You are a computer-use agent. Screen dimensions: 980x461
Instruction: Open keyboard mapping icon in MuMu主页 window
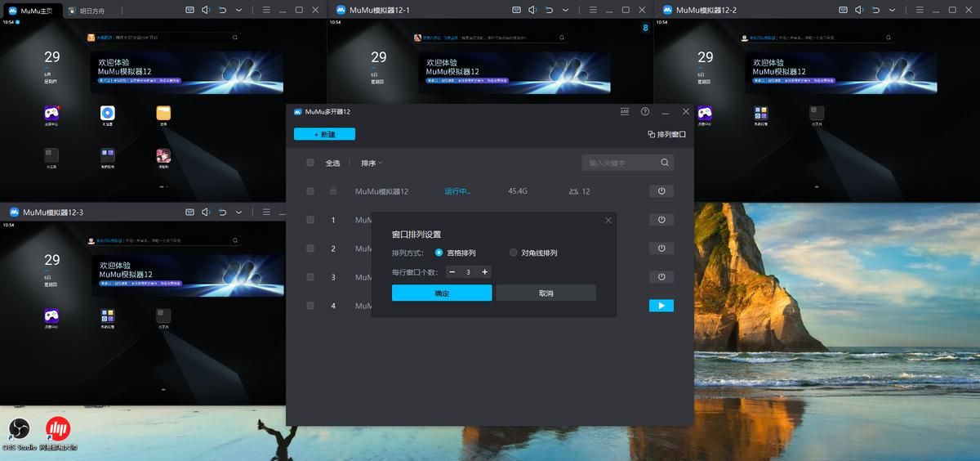(189, 10)
